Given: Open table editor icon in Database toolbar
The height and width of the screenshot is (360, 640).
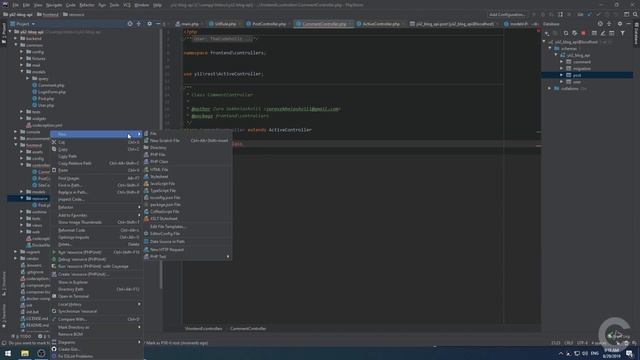Looking at the screenshot, I should [x=594, y=33].
